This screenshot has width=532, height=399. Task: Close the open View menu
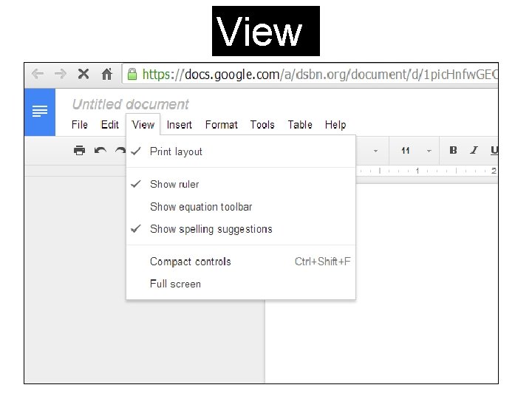(143, 125)
